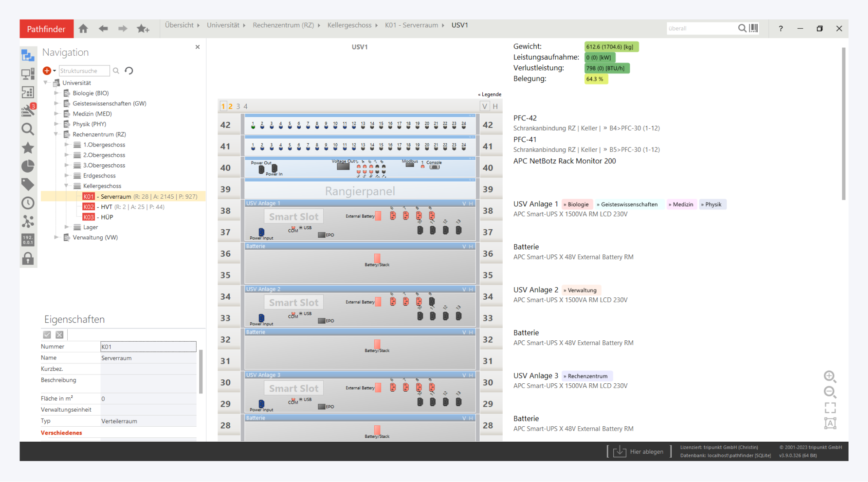Toggle rear view H button
The image size is (868, 482).
495,106
